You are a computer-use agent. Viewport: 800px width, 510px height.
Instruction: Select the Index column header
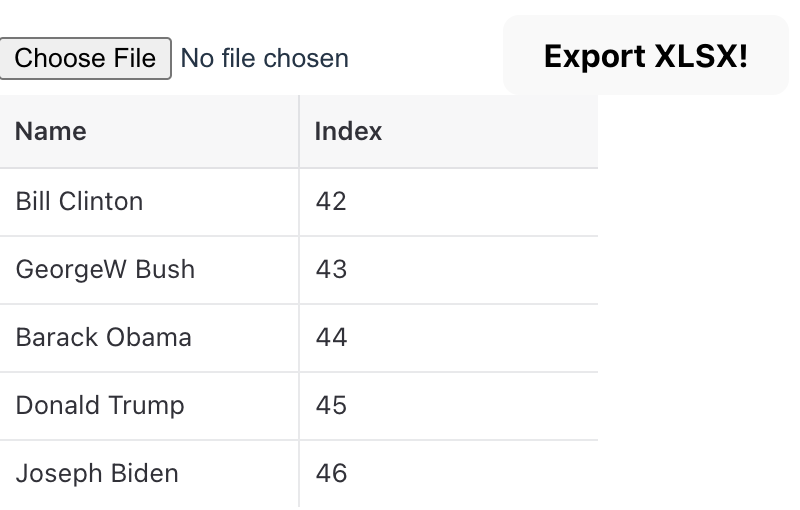(x=348, y=131)
